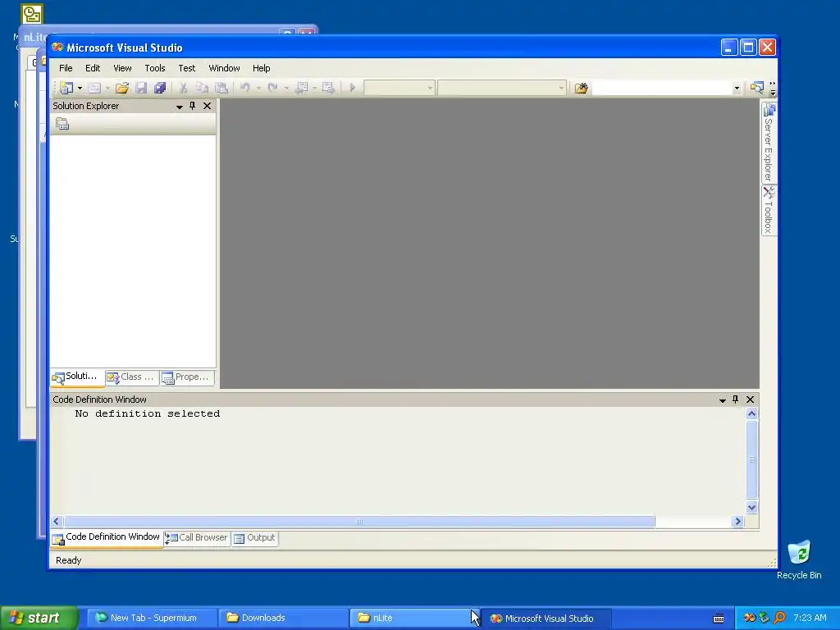Screen dimensions: 840x630
Task: Click the Save floppy disk icon
Action: click(141, 88)
